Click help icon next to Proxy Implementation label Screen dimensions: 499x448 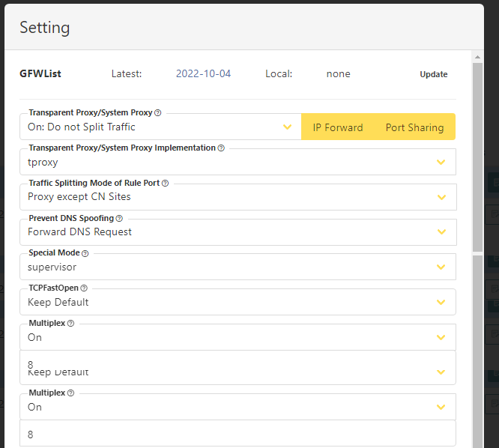(221, 148)
